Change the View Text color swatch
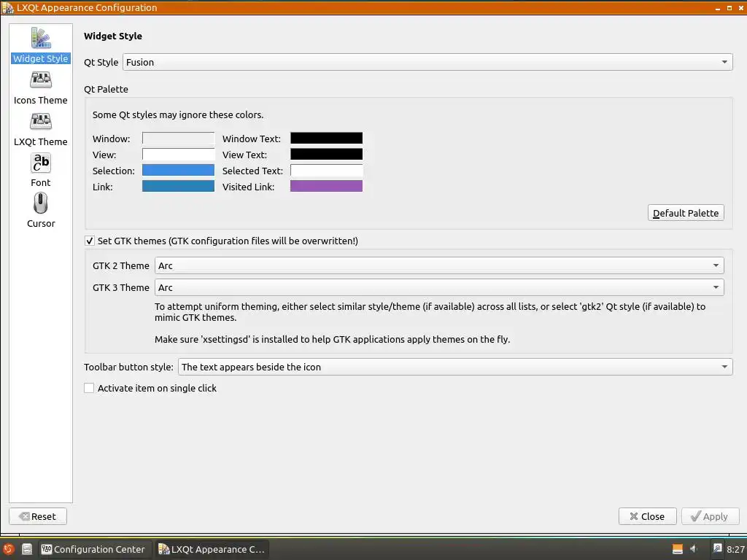This screenshot has width=747, height=560. 326,155
